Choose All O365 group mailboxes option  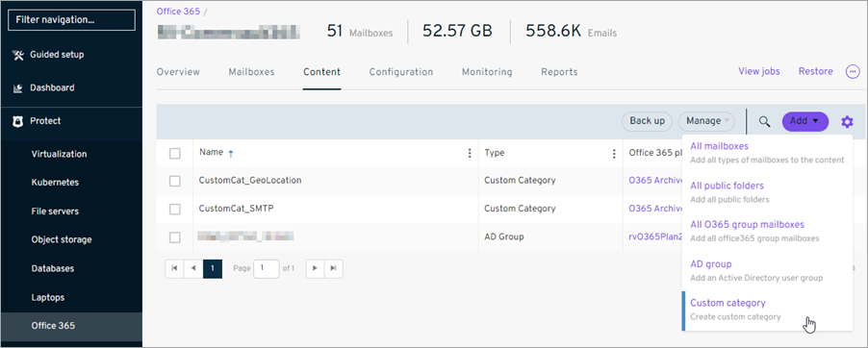click(x=767, y=232)
